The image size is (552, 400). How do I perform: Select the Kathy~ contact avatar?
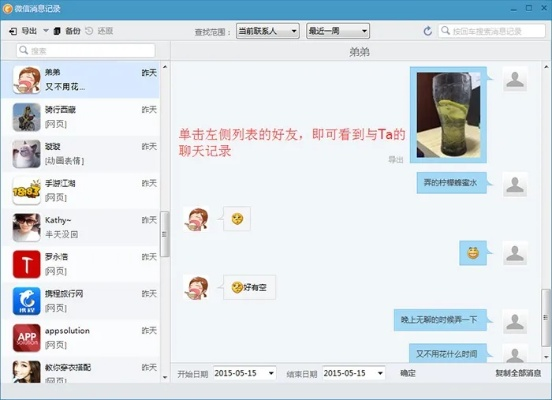pos(27,227)
